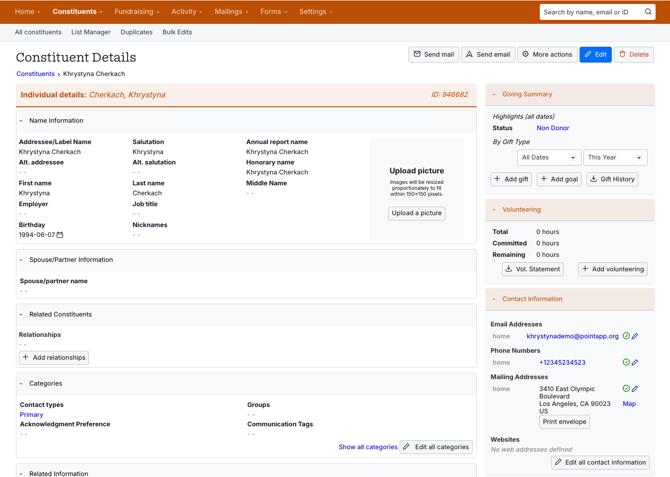Click Show all categories link

point(368,447)
